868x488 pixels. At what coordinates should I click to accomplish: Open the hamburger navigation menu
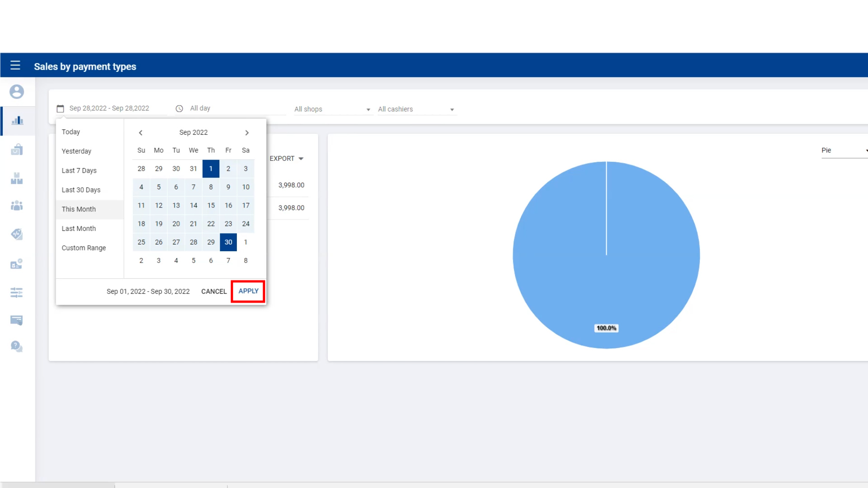(15, 66)
